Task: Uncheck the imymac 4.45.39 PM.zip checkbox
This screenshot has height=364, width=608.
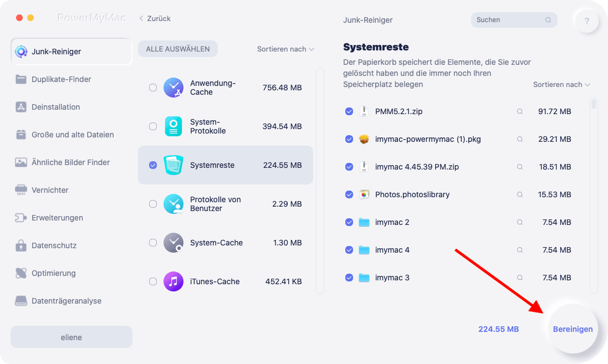Action: click(349, 167)
